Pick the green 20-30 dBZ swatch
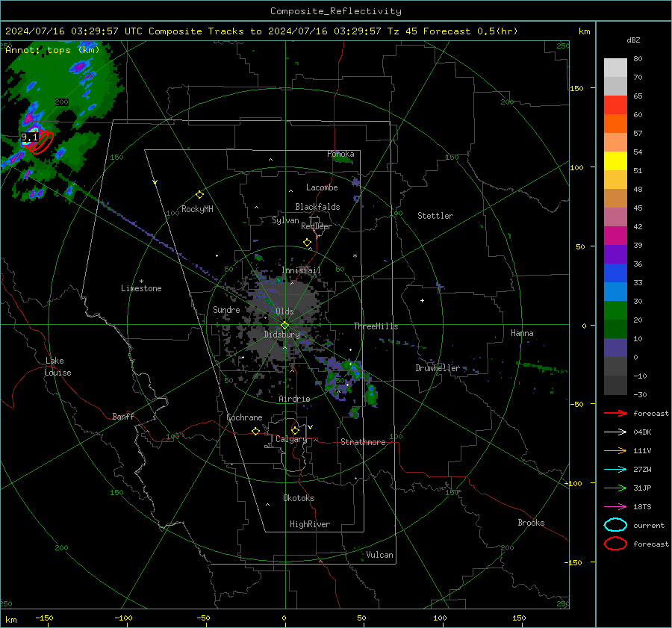Image resolution: width=672 pixels, height=628 pixels. (x=615, y=311)
